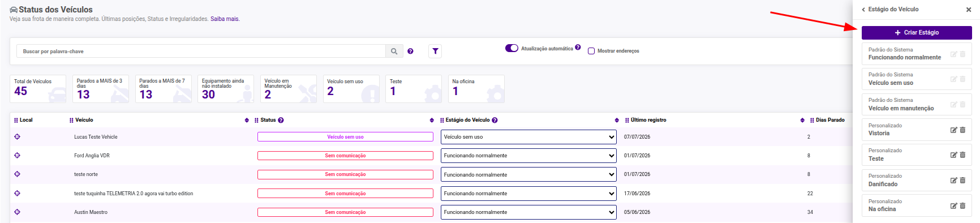Open the stage dropdown for Ford Anglia VDR
980x223 pixels.
[x=528, y=156]
